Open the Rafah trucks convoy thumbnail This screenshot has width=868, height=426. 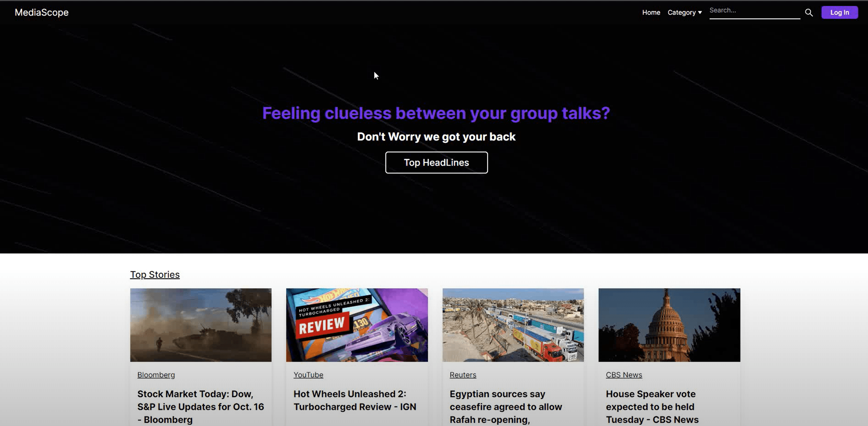point(513,325)
